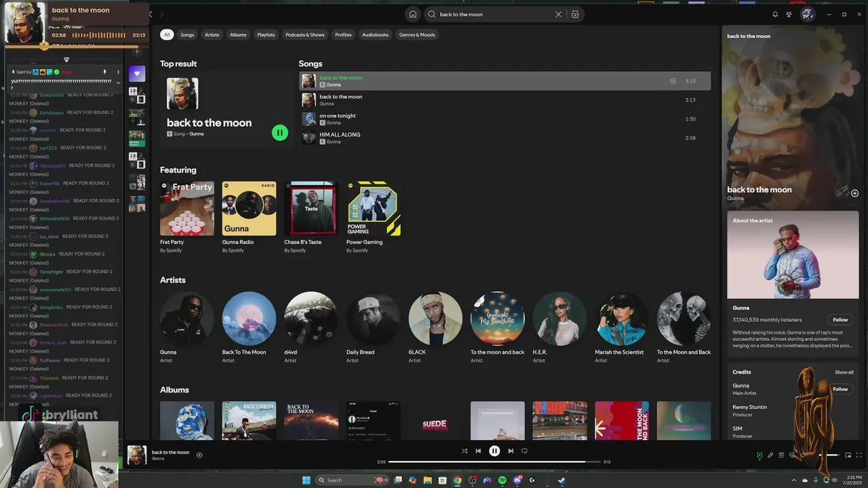The height and width of the screenshot is (488, 868).
Task: Open the Gunna Radio card
Action: [249, 218]
